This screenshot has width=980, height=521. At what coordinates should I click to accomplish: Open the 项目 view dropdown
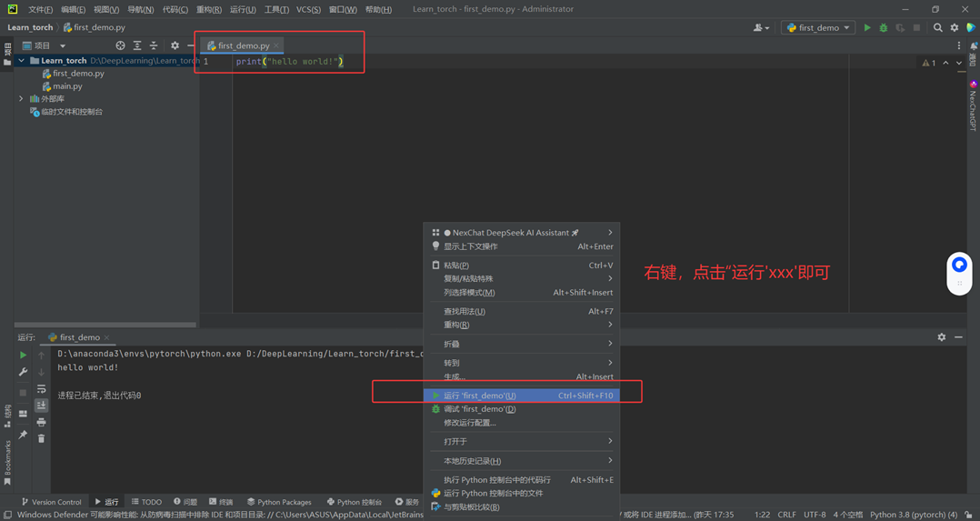point(45,45)
